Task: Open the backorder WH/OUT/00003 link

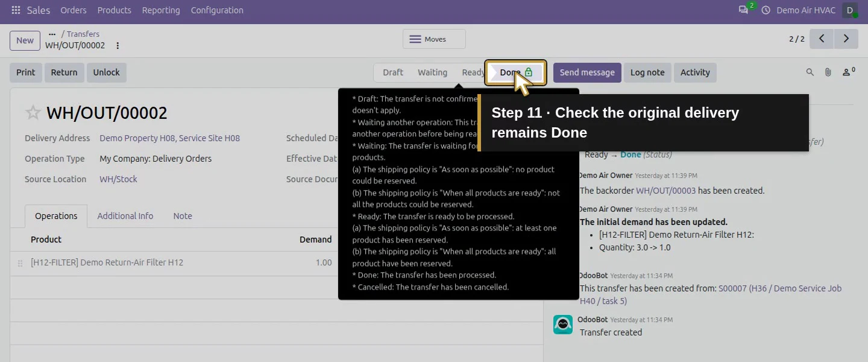Action: (x=665, y=191)
